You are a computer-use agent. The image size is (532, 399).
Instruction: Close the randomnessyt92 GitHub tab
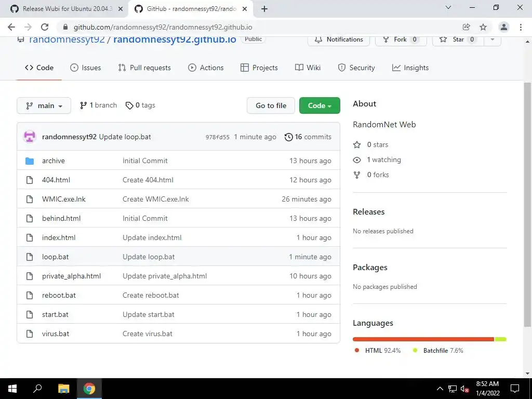point(245,9)
